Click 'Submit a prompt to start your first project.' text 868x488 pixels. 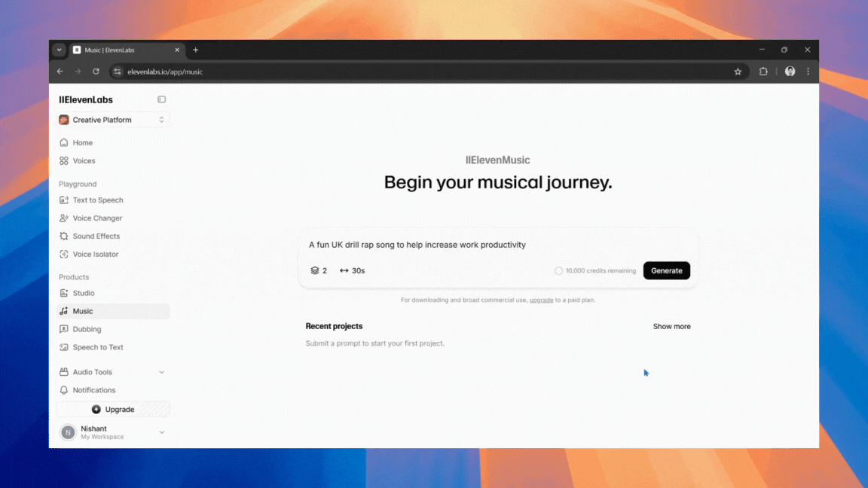pos(374,343)
